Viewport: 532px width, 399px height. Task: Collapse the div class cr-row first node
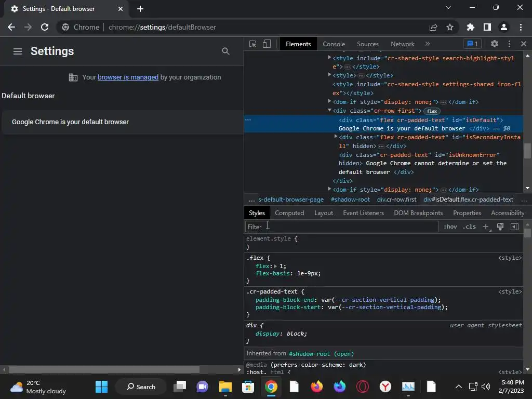point(329,110)
